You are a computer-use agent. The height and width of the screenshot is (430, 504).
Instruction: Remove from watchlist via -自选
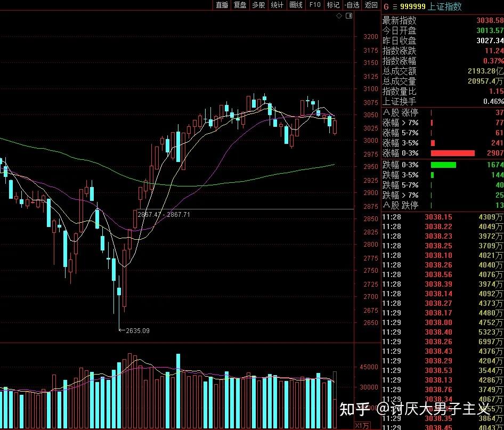352,5
